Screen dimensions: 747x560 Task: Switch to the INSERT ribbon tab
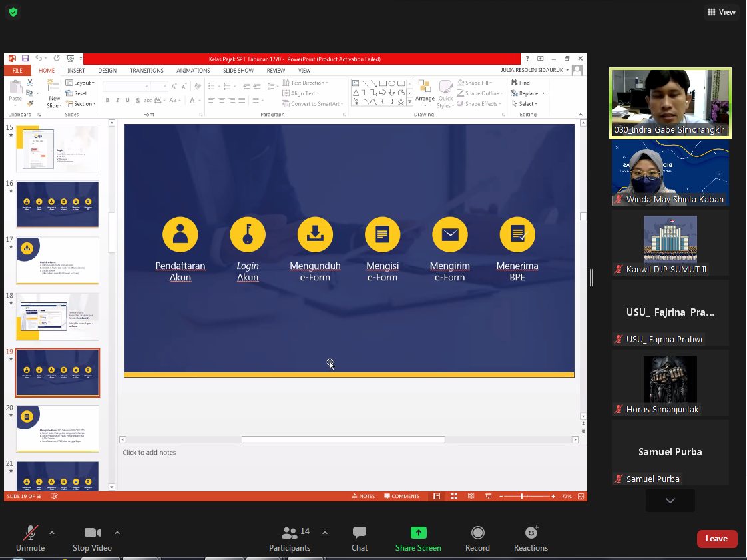click(76, 71)
